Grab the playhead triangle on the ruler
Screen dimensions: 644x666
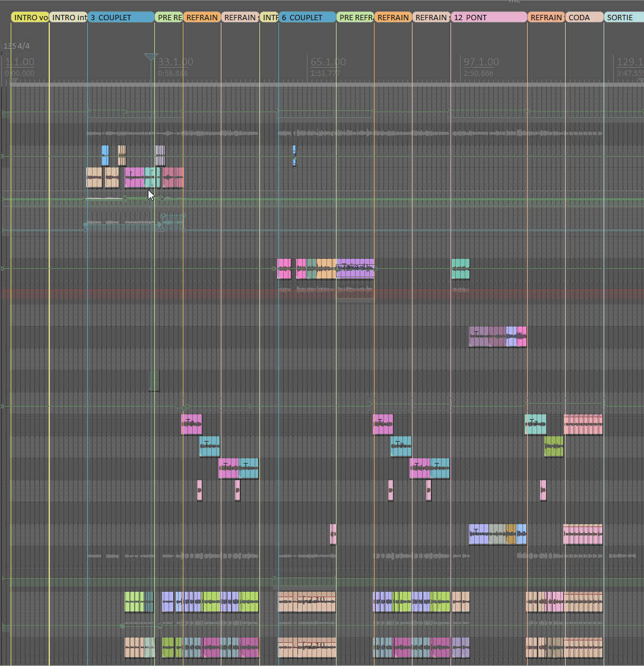(151, 57)
